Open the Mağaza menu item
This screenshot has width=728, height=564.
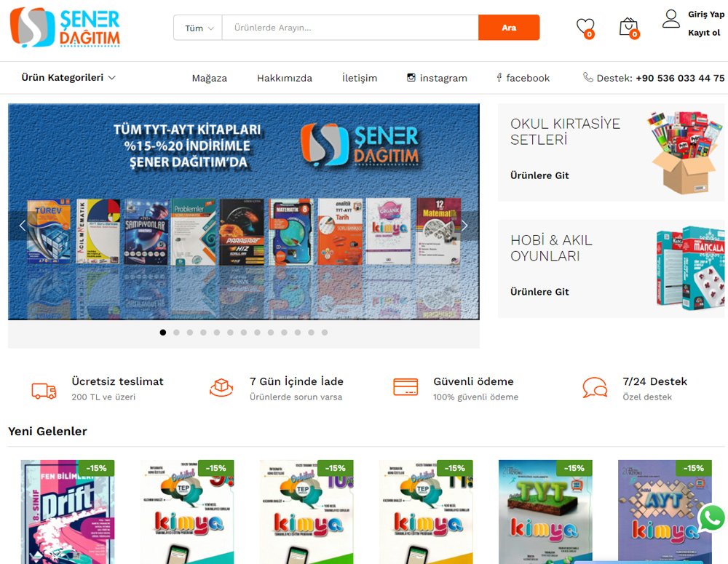(x=210, y=78)
